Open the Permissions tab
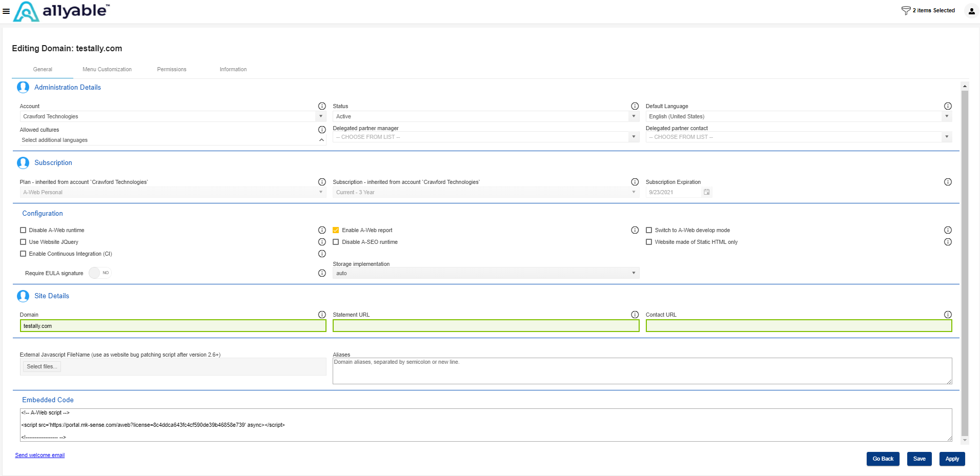 pos(172,69)
